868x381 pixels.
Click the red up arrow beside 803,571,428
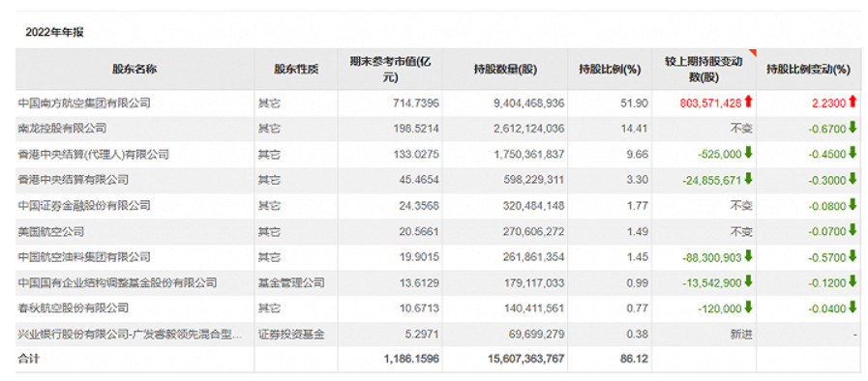click(748, 102)
